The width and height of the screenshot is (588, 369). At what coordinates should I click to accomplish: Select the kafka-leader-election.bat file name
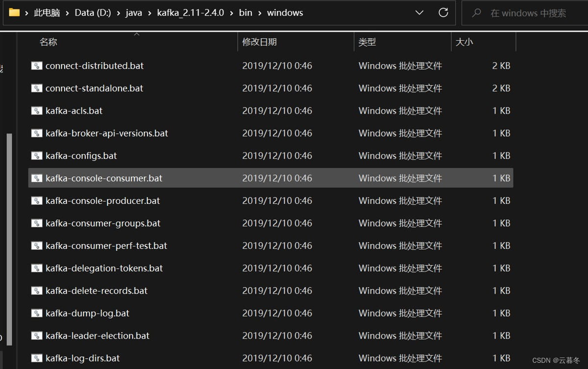(98, 336)
